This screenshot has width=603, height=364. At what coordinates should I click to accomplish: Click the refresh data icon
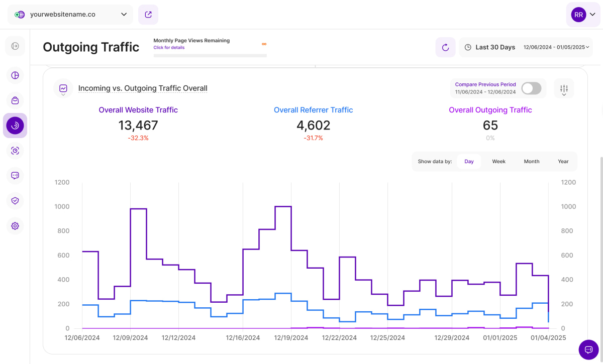(x=445, y=47)
